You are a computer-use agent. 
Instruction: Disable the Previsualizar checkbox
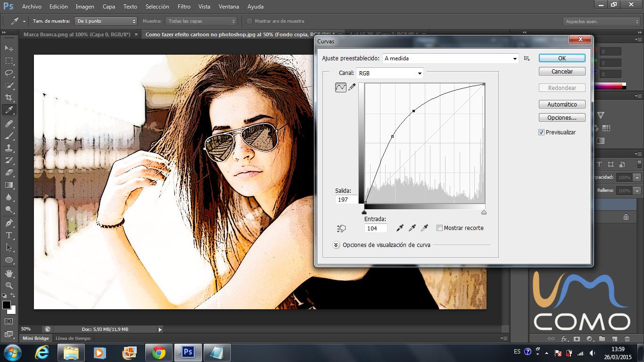[x=541, y=132]
